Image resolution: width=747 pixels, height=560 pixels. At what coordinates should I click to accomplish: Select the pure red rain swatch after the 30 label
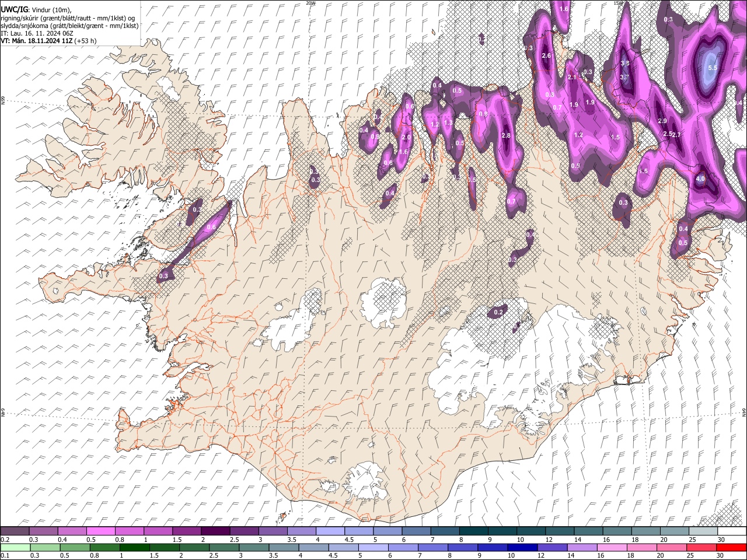click(x=731, y=547)
